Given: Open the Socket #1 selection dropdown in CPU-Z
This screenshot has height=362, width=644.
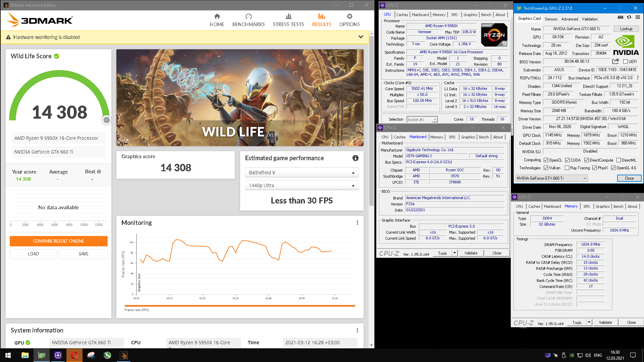Looking at the screenshot, I should (422, 119).
